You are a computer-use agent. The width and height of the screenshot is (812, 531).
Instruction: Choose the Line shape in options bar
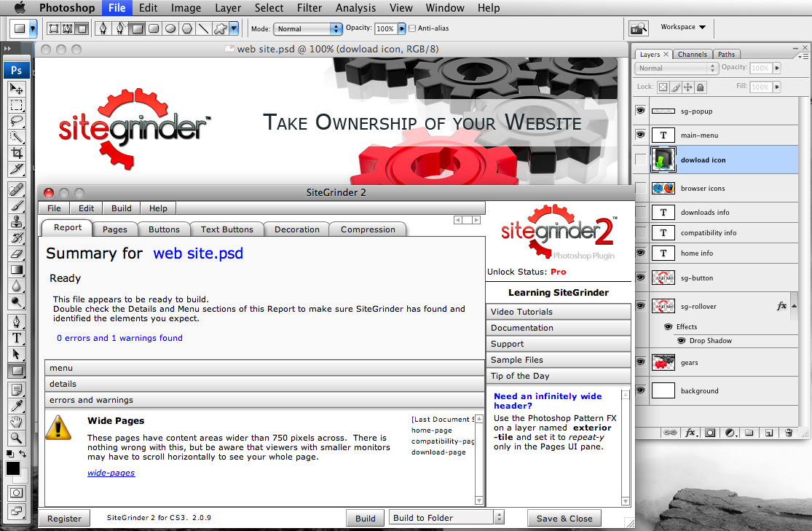point(203,28)
